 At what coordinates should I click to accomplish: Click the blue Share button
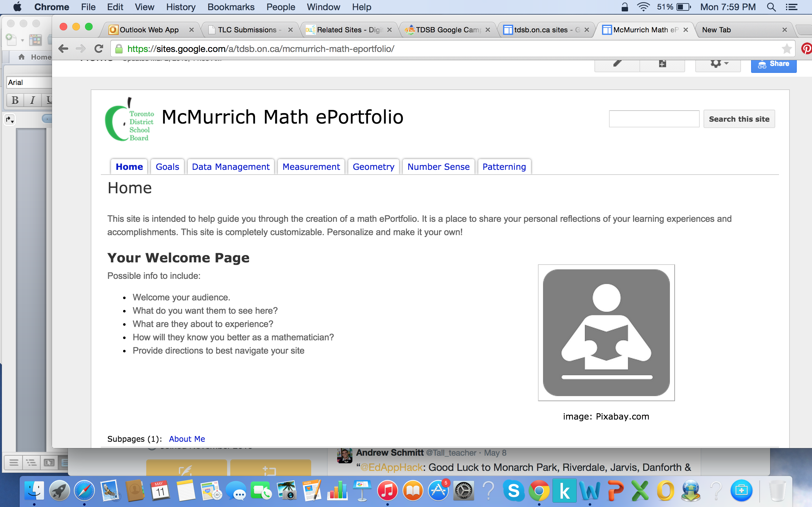tap(773, 64)
